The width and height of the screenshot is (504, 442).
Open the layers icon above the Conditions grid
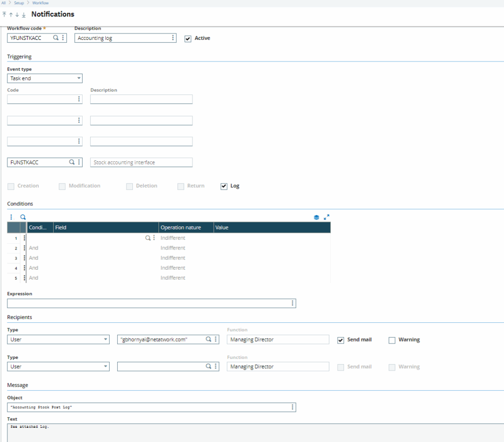coord(316,217)
